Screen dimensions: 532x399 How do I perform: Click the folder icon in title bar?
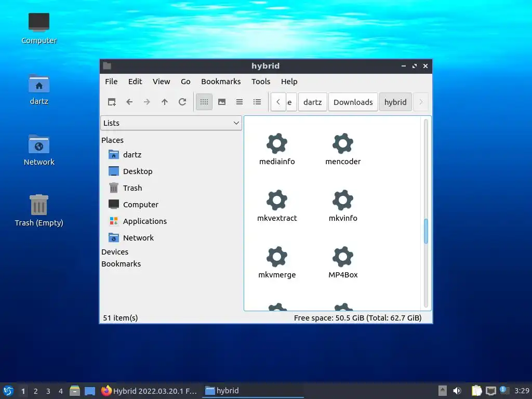pos(107,66)
